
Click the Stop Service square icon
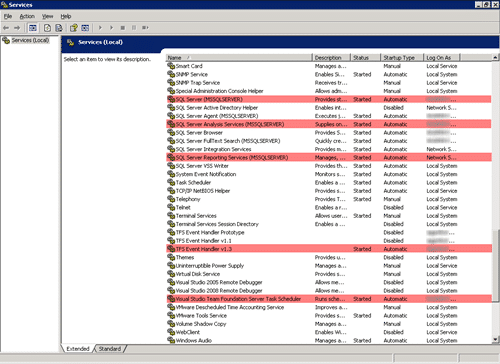(x=123, y=28)
